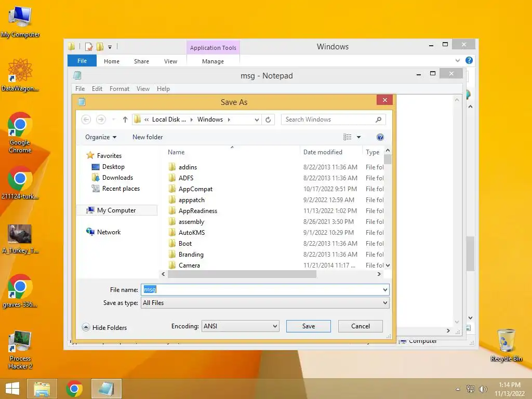Viewport: 532px width, 399px height.
Task: Open A_Turkey_T image on desktop
Action: click(x=20, y=239)
